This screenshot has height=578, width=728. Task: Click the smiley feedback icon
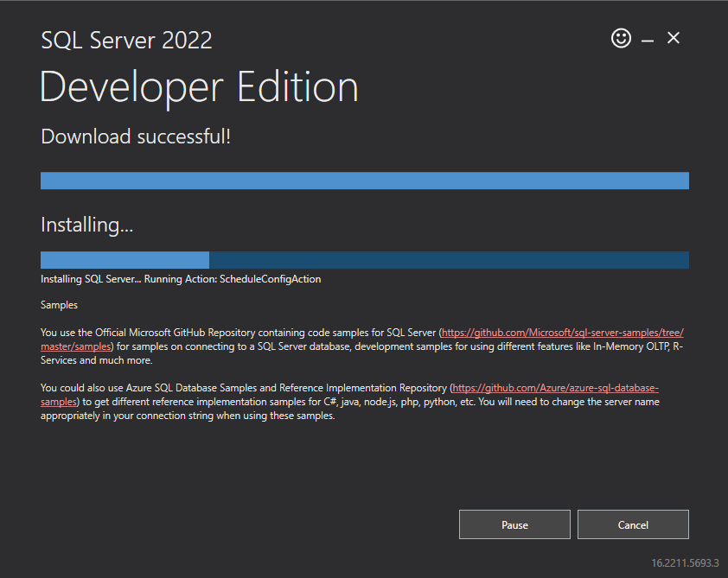(x=621, y=38)
